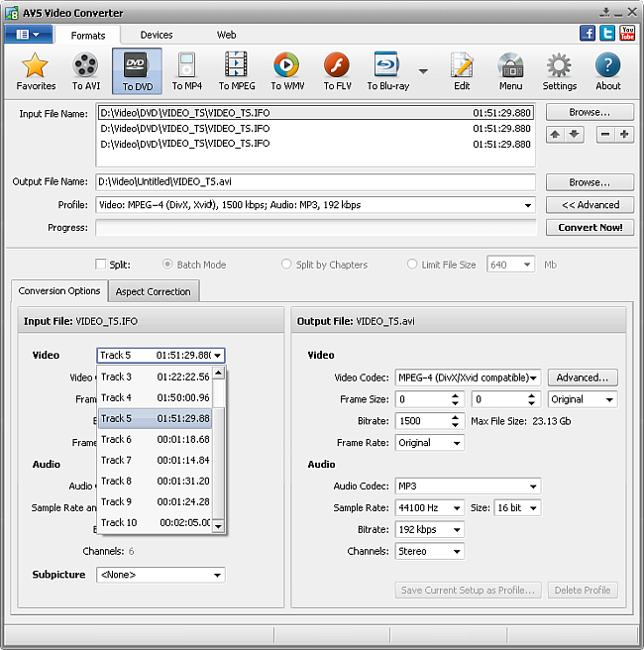The height and width of the screenshot is (650, 644).
Task: Select the To WMV format icon
Action: click(287, 71)
